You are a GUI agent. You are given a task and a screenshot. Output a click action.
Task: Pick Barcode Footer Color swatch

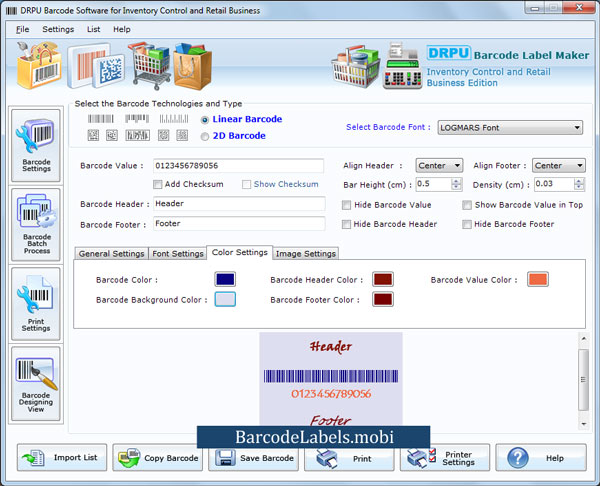click(x=383, y=299)
